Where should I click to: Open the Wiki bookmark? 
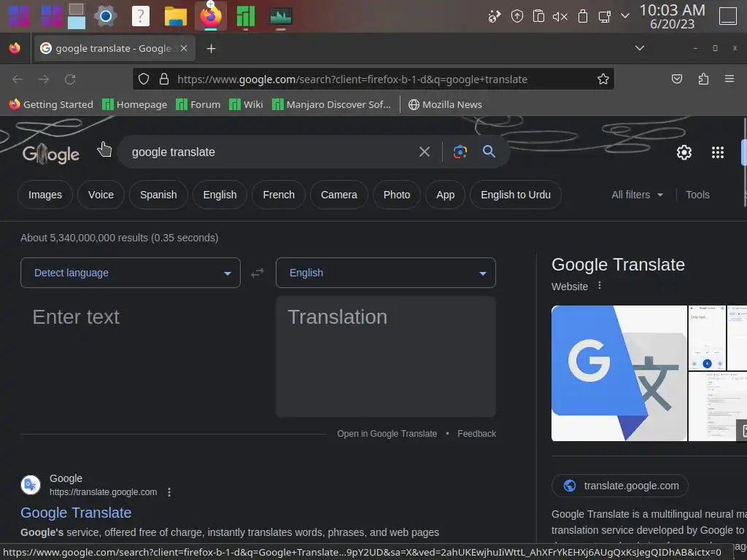[246, 104]
